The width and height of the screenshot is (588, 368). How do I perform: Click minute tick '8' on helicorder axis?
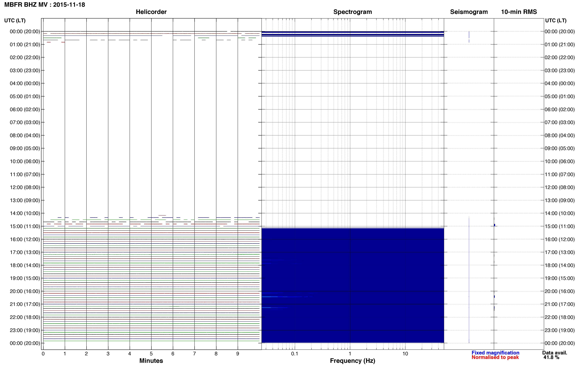(216, 354)
